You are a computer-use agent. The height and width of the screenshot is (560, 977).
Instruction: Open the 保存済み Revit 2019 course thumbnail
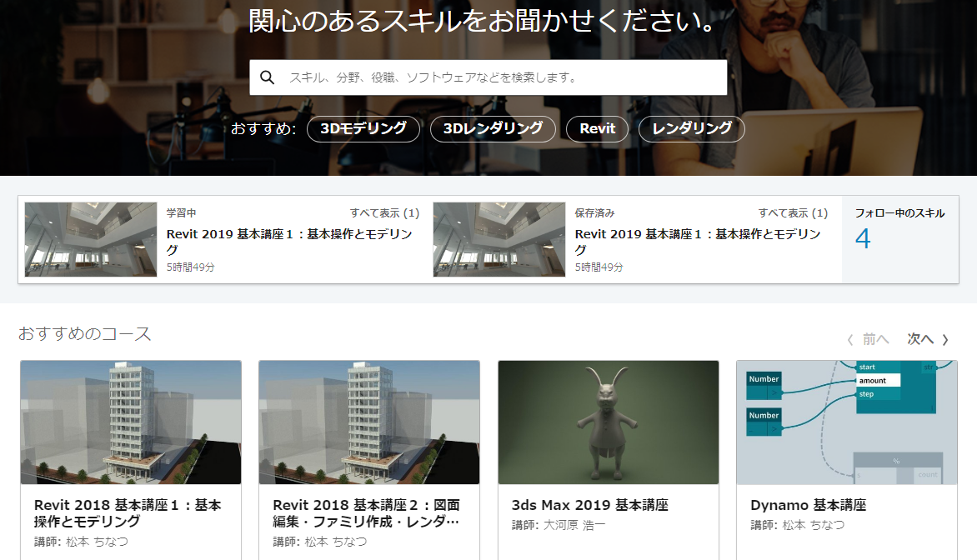pyautogui.click(x=499, y=239)
